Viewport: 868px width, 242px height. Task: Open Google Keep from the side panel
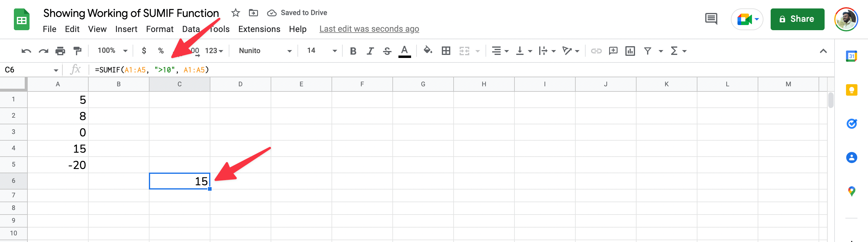click(851, 90)
